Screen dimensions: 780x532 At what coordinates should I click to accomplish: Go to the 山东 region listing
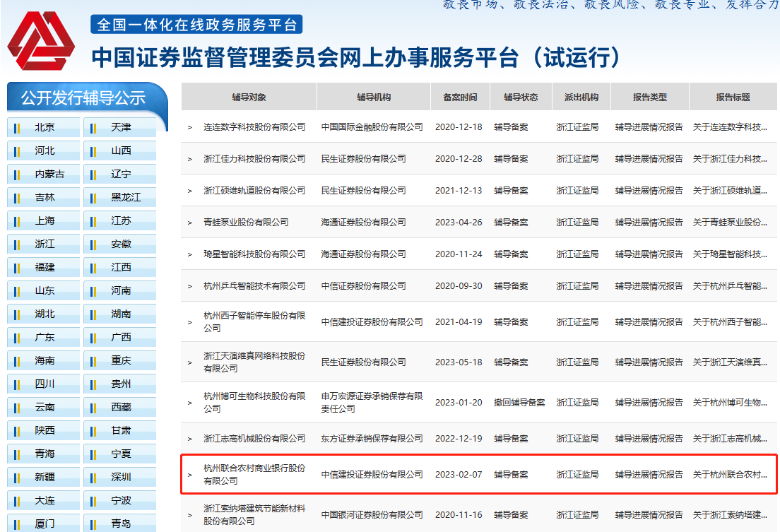pos(45,290)
